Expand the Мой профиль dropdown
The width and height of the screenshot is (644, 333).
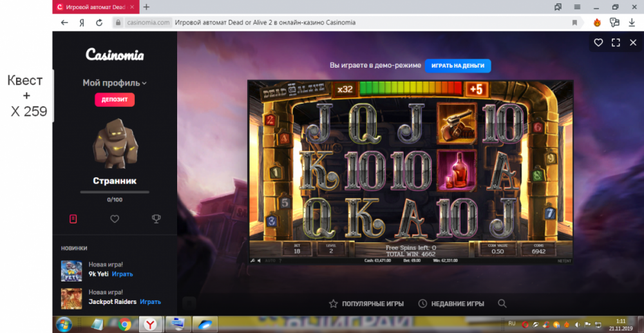point(115,83)
